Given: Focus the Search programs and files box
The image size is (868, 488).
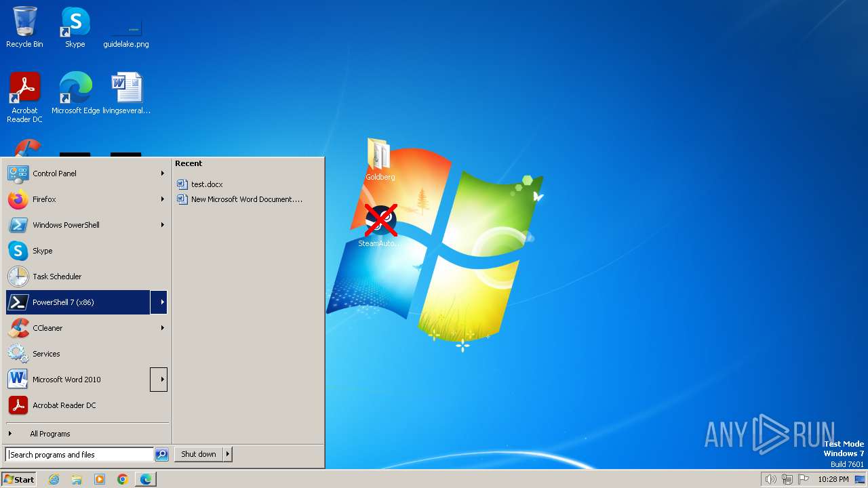Looking at the screenshot, I should (79, 455).
